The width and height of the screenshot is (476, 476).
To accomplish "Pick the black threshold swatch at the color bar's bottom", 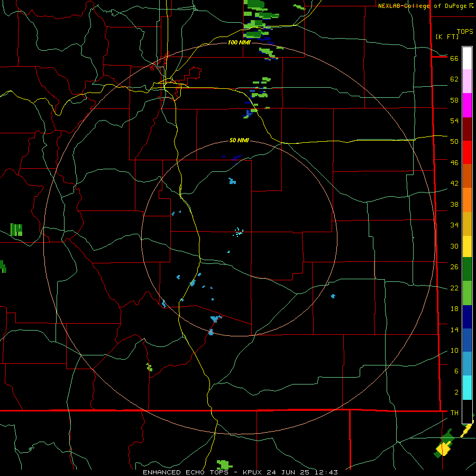I will [x=467, y=411].
